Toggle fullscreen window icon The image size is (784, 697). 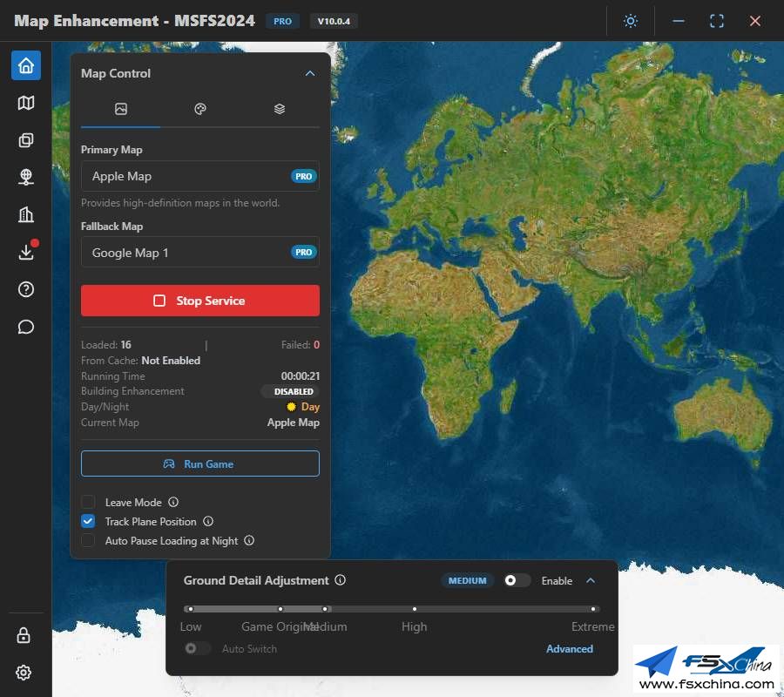(717, 21)
